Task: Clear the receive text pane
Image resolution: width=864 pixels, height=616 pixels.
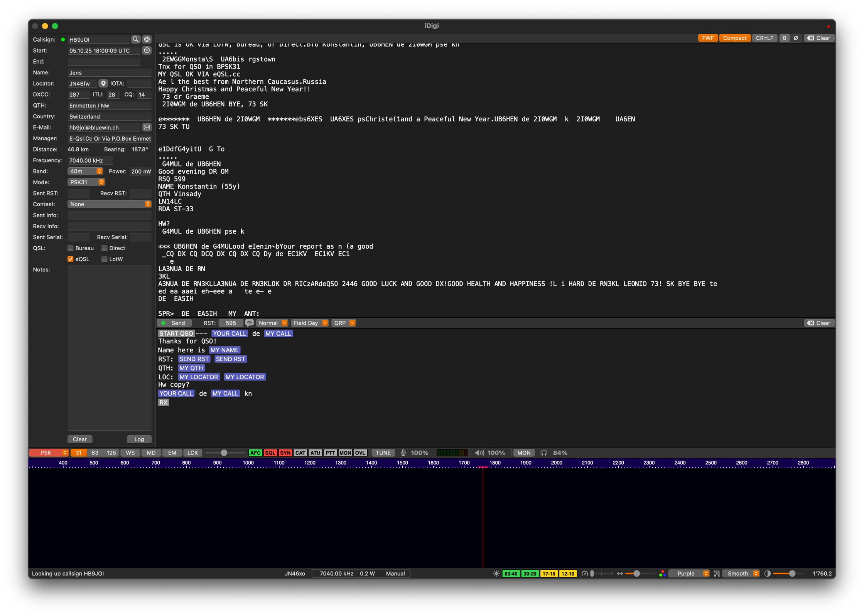Action: point(819,38)
